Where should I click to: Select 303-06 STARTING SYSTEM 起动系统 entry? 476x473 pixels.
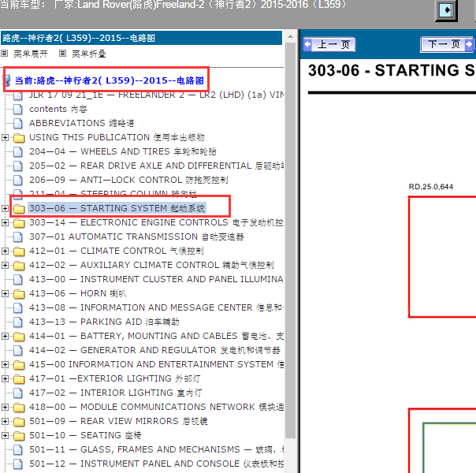[117, 208]
